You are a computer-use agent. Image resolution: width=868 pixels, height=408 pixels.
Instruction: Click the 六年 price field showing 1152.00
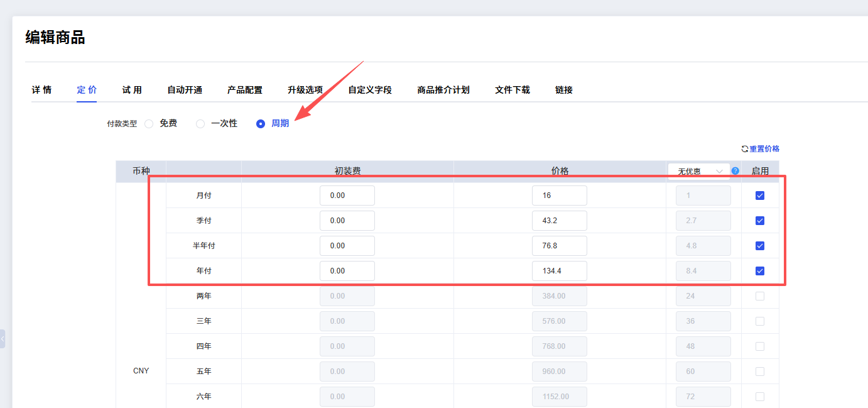tap(560, 397)
